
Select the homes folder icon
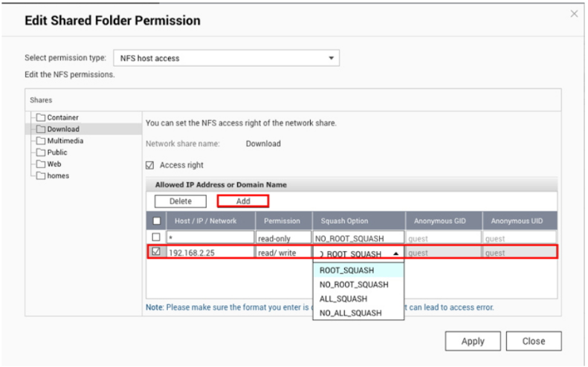(x=40, y=176)
